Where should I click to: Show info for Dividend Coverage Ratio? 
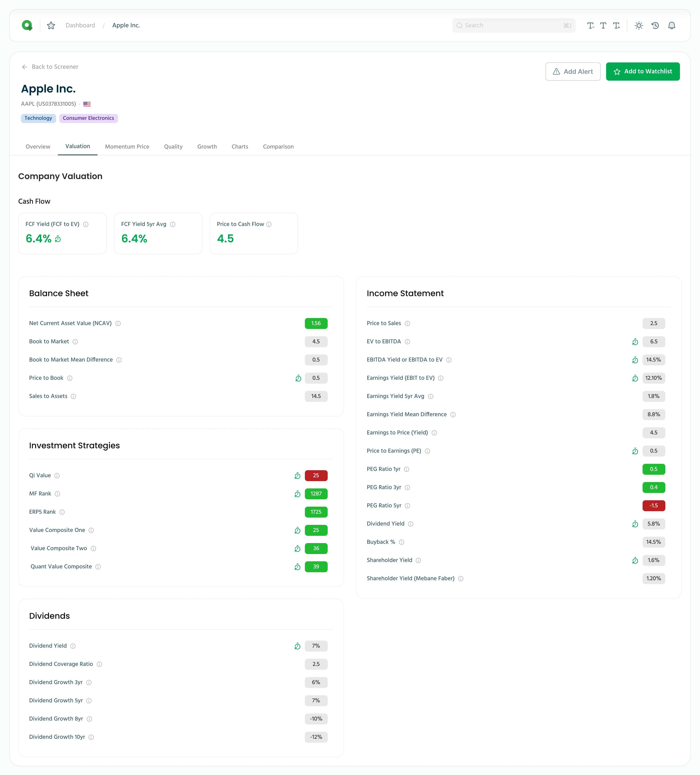99,664
